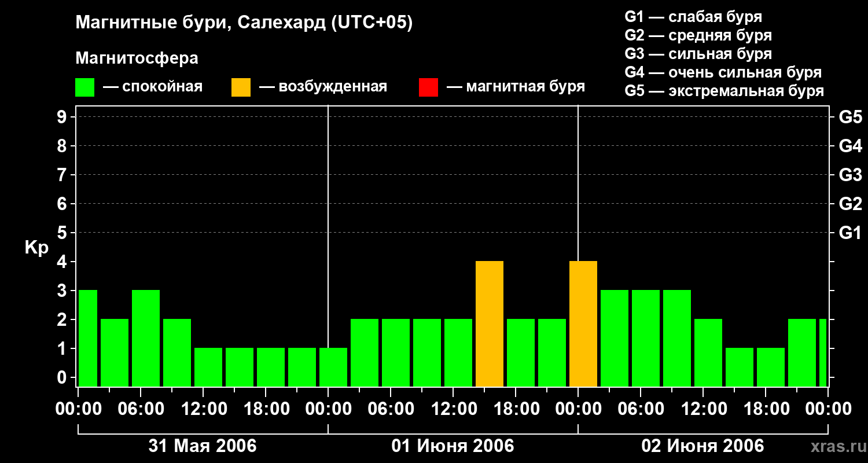
Task: Click the '— возбужденная' legend label
Action: 323,87
